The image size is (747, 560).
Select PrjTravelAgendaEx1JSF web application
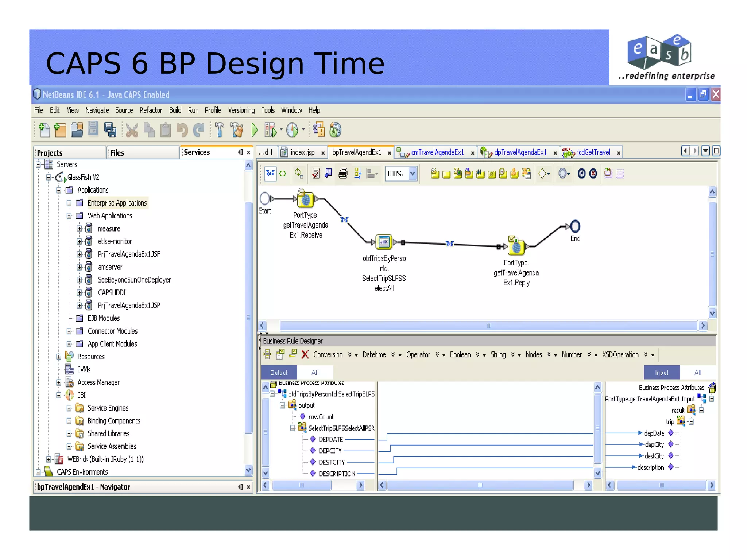129,254
